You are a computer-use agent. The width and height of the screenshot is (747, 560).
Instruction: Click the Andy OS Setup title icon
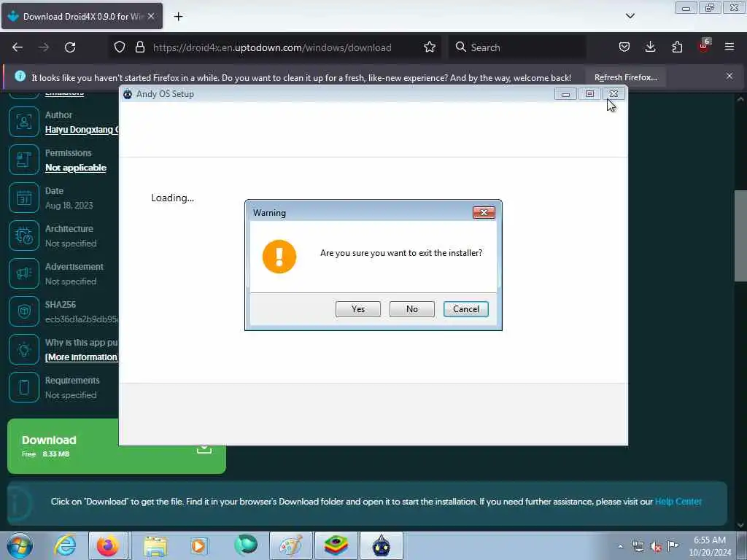[x=128, y=94]
